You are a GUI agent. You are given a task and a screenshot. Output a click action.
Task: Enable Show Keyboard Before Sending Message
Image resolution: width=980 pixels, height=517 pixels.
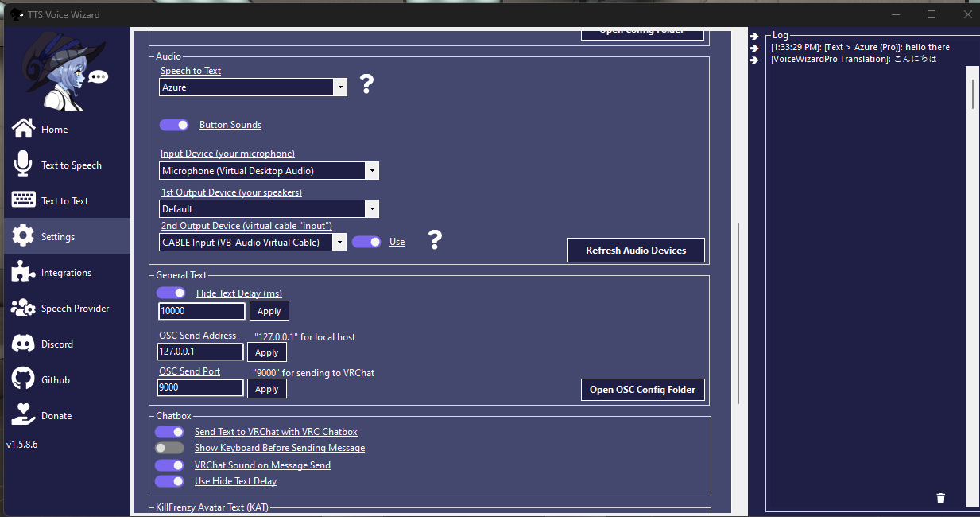(x=169, y=448)
